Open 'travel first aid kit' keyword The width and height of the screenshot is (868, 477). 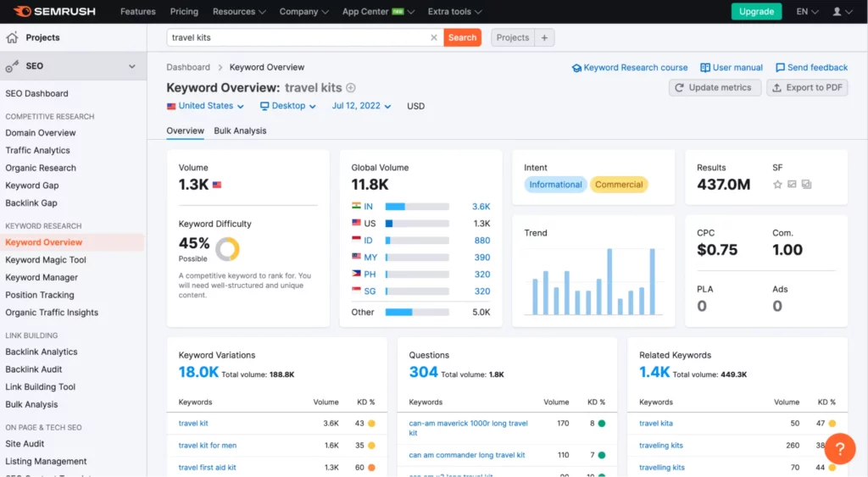(x=207, y=468)
